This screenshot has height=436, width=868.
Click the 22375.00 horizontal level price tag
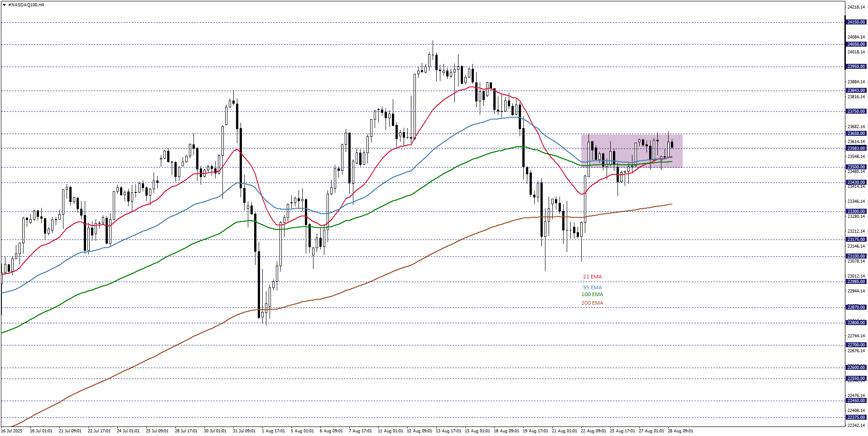[856, 417]
